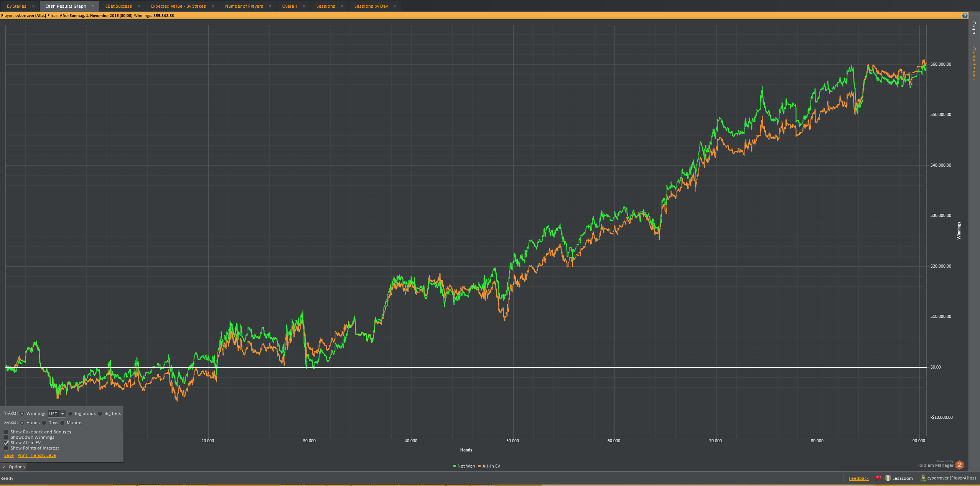
Task: Click the $60.000.00 Y-axis label
Action: (x=941, y=64)
